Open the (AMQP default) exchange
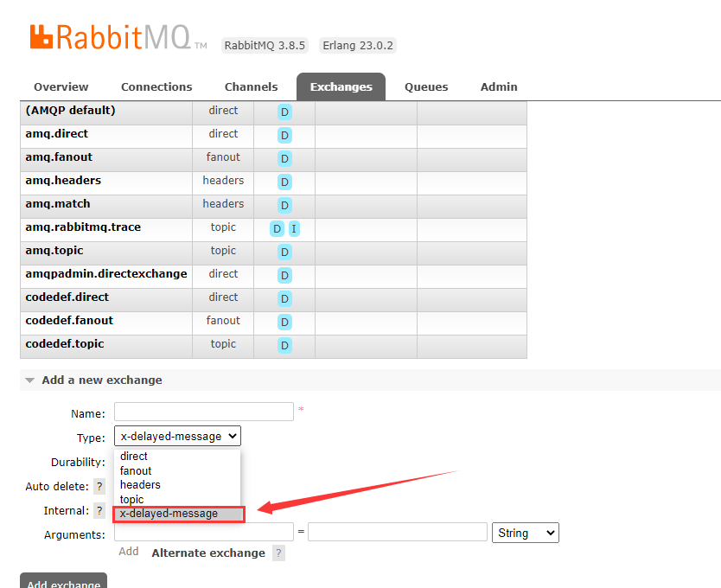 click(70, 111)
